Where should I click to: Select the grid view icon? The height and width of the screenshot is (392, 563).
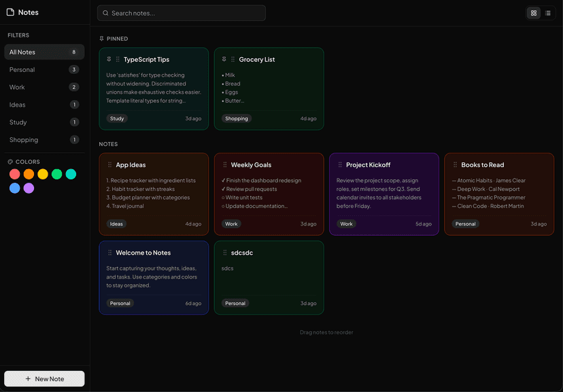(533, 13)
